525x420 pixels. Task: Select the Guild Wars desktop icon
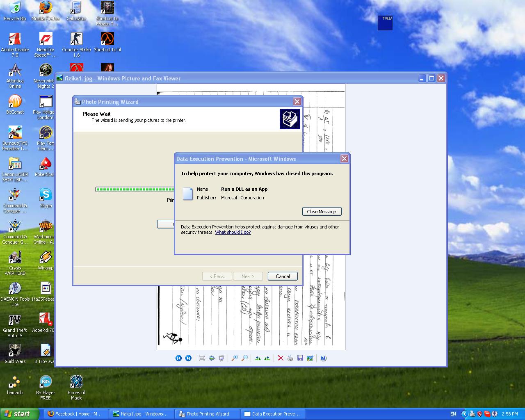[15, 354]
